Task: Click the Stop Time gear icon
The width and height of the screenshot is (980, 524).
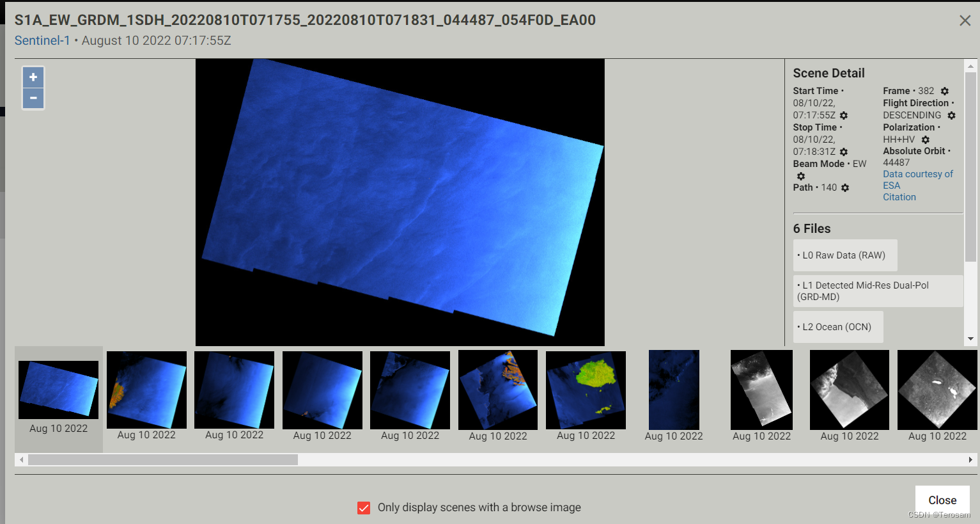Action: coord(843,152)
